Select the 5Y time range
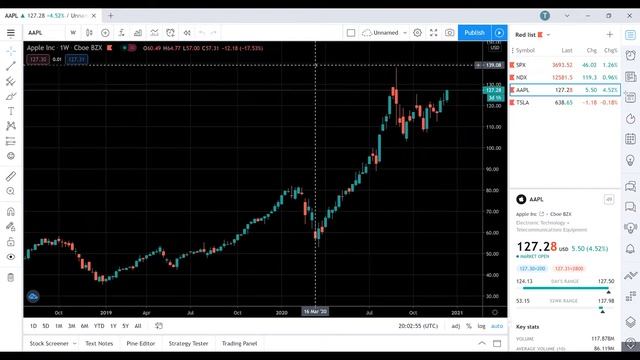Viewport: 640px width, 360px height. [x=126, y=326]
